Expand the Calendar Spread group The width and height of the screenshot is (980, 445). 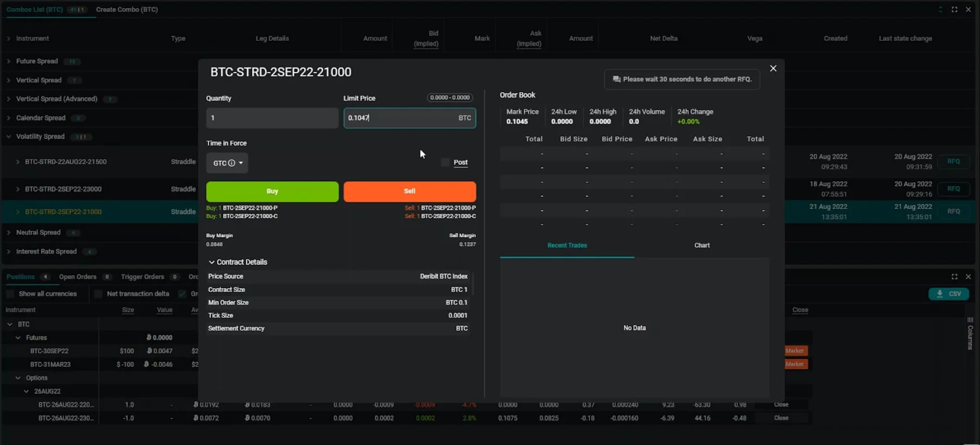(x=9, y=118)
